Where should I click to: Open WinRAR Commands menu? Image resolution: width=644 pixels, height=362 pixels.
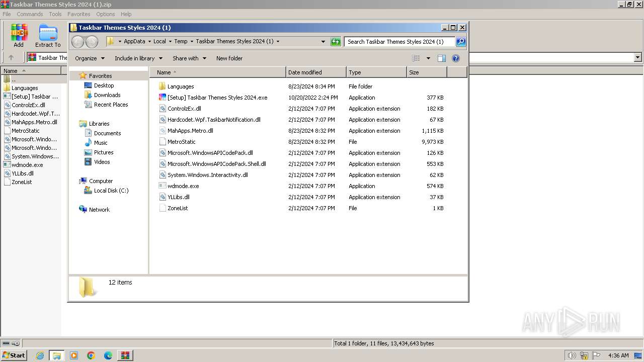tap(30, 14)
